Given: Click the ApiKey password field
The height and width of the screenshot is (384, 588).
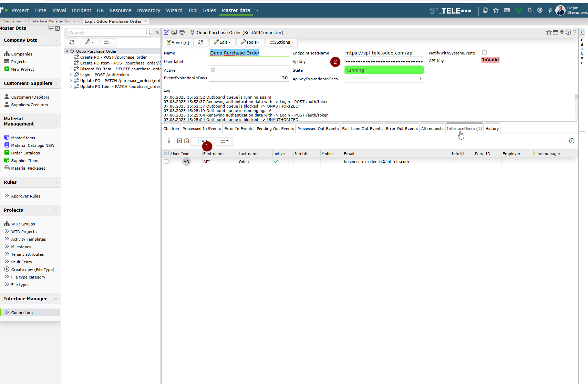Looking at the screenshot, I should click(x=384, y=61).
